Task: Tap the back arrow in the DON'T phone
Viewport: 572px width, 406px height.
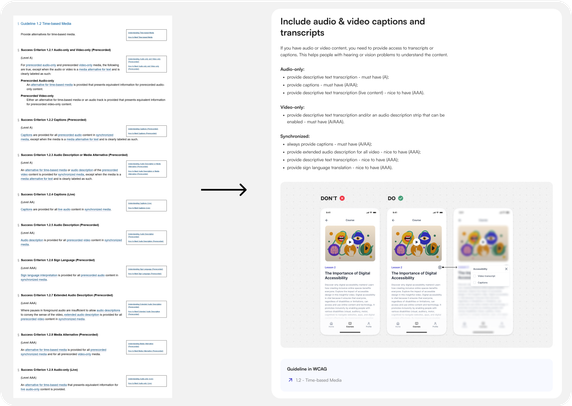Action: (x=326, y=220)
